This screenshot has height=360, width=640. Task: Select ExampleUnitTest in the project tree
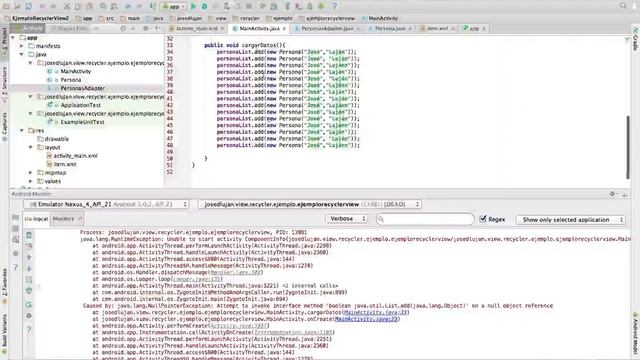82,122
